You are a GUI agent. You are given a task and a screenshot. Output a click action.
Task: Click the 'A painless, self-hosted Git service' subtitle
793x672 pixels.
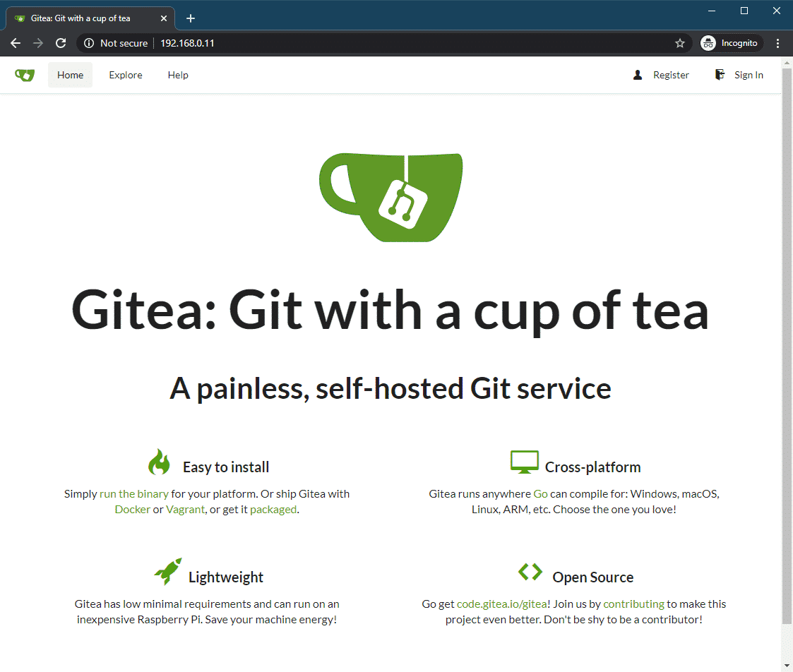click(390, 389)
